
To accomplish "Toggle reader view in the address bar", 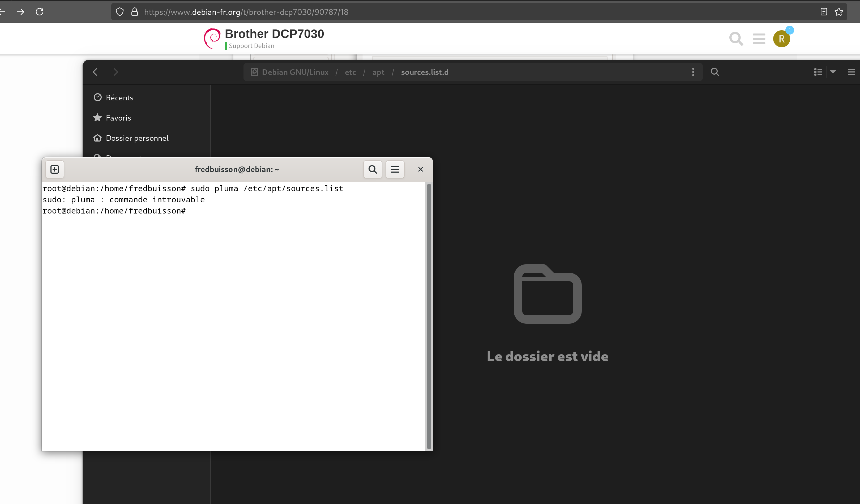I will click(823, 12).
